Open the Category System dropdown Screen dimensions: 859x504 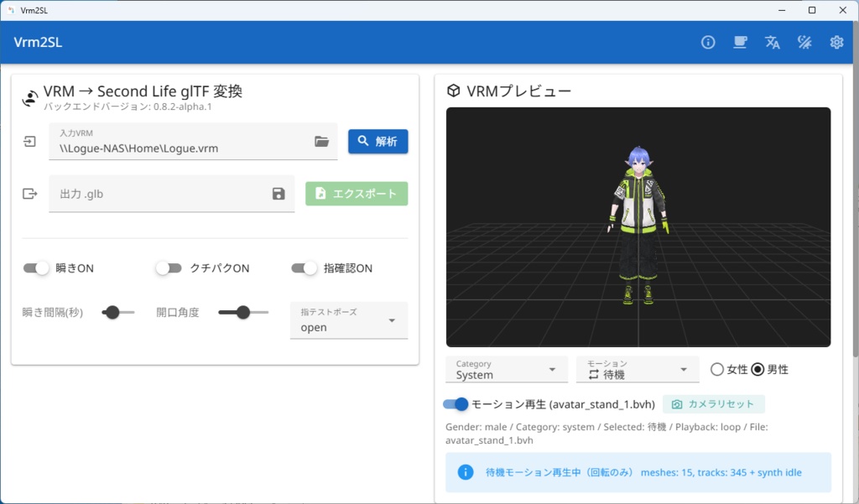(x=506, y=369)
